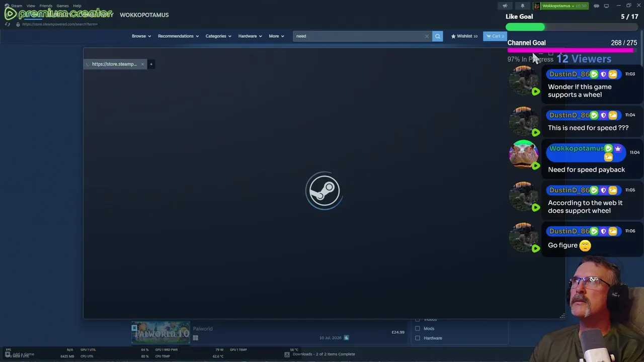The image size is (644, 362).
Task: Open the Steam notifications bell
Action: [522, 6]
